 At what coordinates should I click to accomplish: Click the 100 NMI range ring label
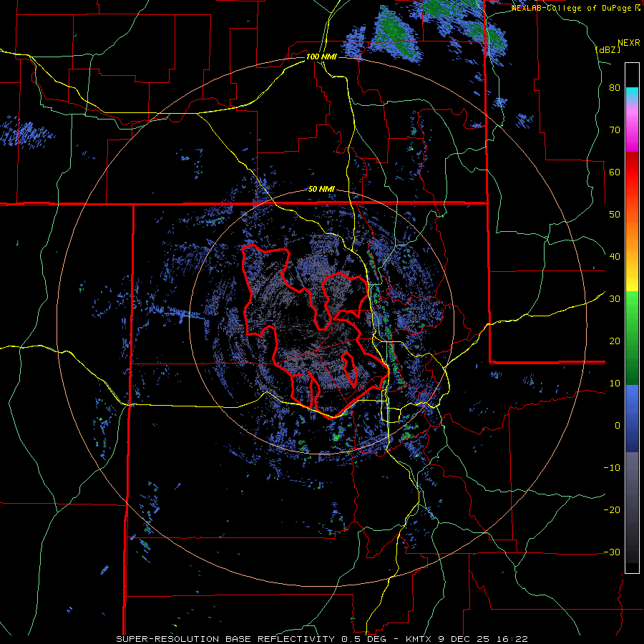tap(321, 57)
